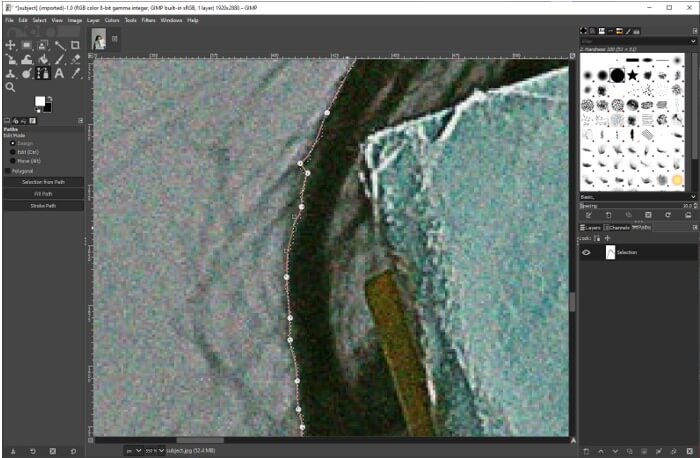Select Move (Alt) edit mode
Viewport: 700px width, 458px height.
point(13,161)
